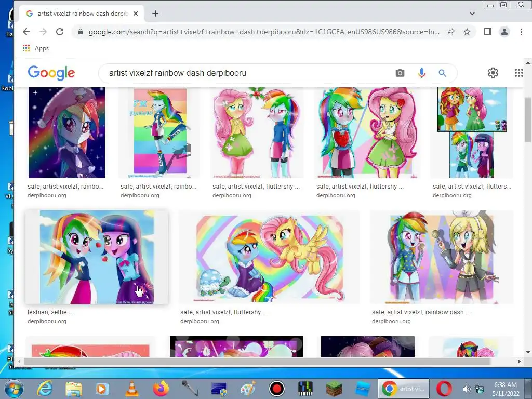Open the Google apps grid
The width and height of the screenshot is (532, 399).
519,73
